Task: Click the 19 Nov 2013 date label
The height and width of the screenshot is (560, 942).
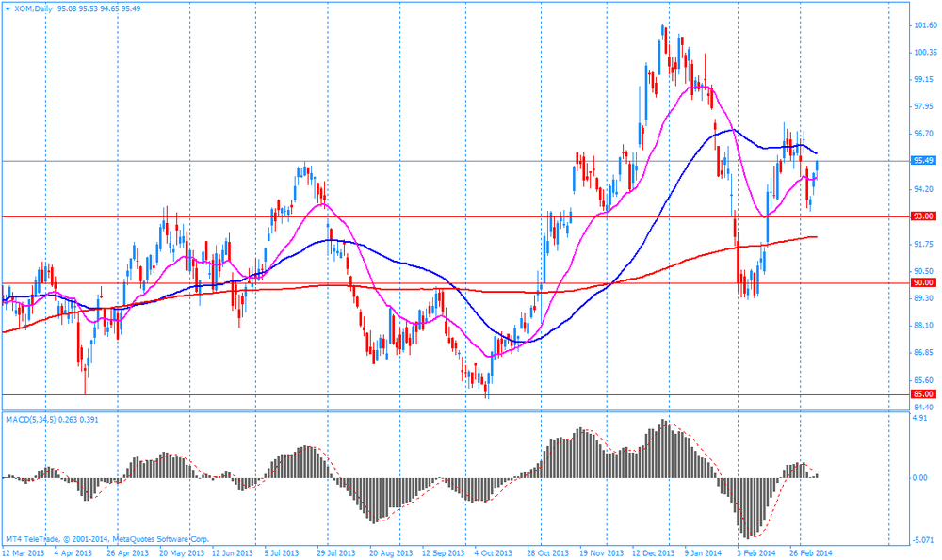Action: (602, 552)
